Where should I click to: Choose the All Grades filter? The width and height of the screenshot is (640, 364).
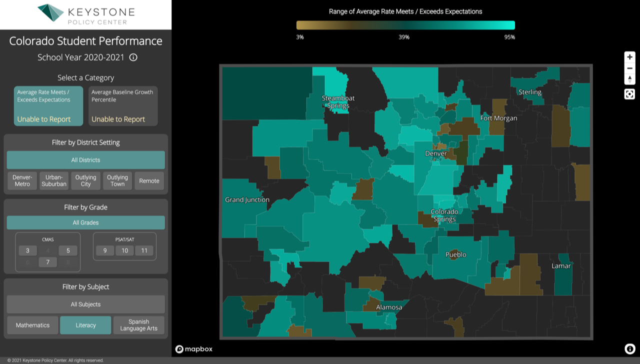coord(85,222)
